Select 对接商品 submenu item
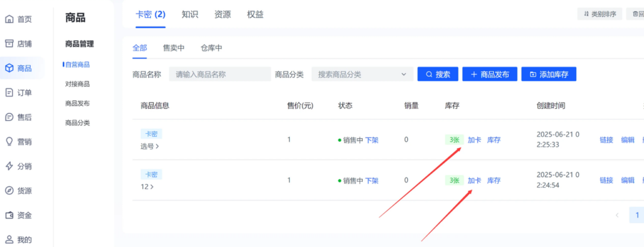This screenshot has width=644, height=247. coord(77,84)
